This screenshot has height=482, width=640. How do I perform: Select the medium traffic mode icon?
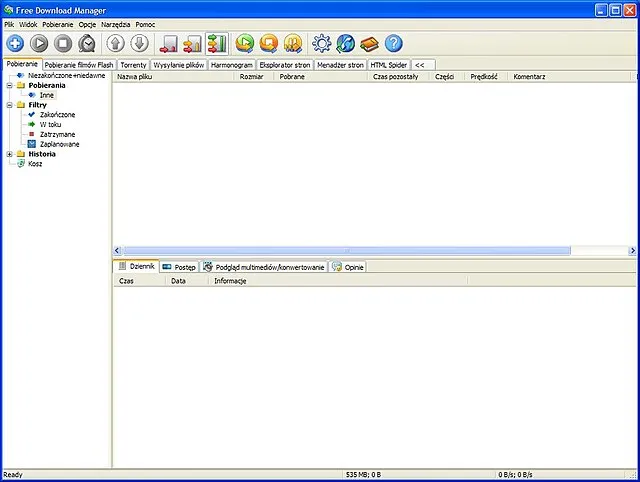(x=193, y=43)
